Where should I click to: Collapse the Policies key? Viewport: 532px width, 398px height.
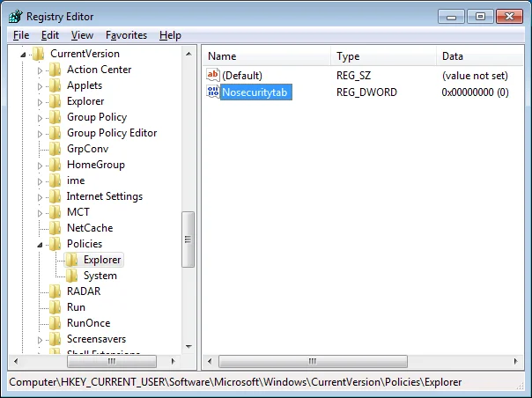tap(40, 245)
